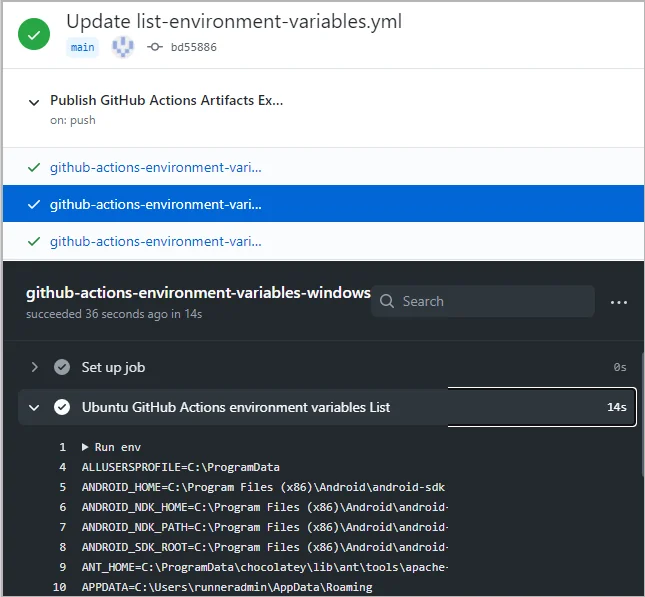Click the on: push trigger text
Screen dimensions: 645x597
click(73, 120)
